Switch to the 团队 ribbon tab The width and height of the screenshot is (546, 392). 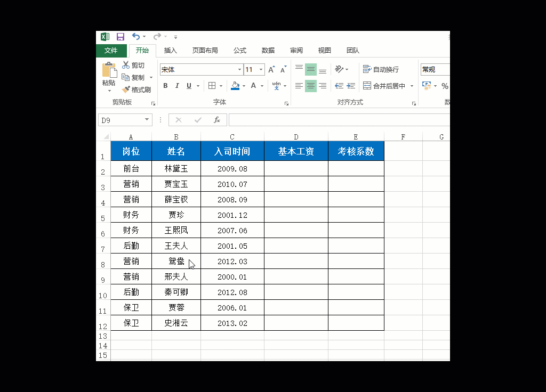pyautogui.click(x=353, y=51)
